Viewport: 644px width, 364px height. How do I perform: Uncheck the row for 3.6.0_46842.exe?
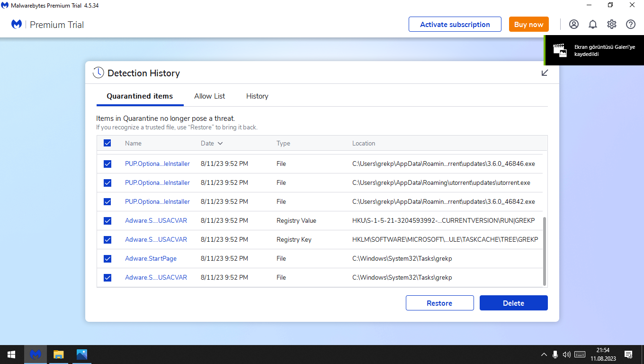tap(107, 202)
